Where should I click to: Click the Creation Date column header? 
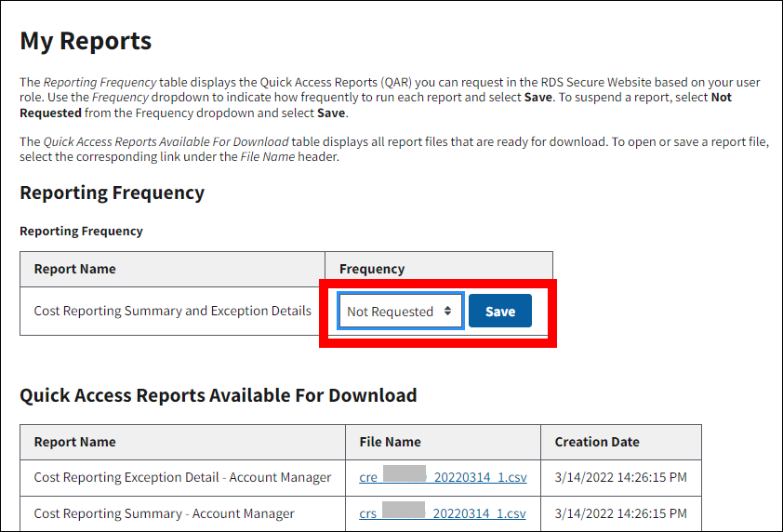pyautogui.click(x=597, y=442)
